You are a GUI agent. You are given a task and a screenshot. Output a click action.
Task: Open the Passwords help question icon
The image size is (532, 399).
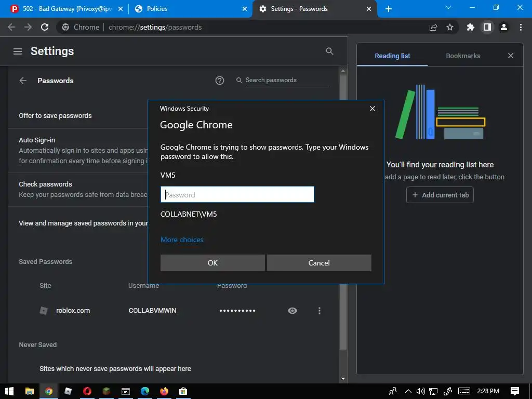click(x=220, y=81)
